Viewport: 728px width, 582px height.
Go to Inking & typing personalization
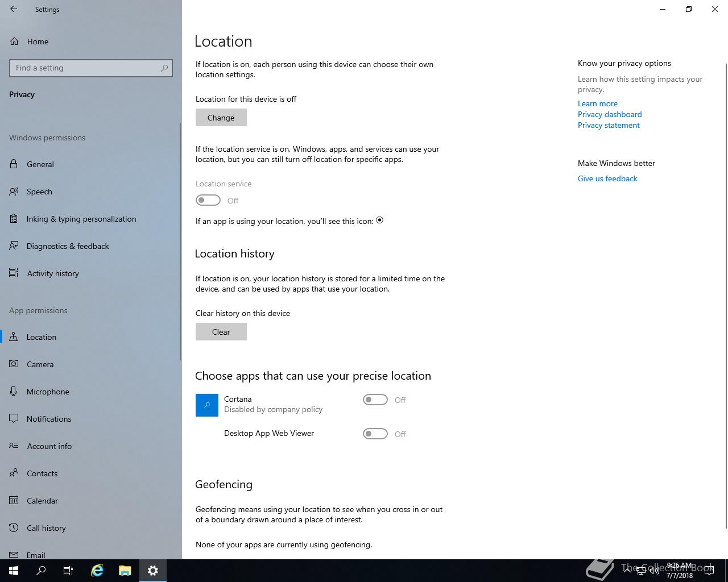click(91, 219)
